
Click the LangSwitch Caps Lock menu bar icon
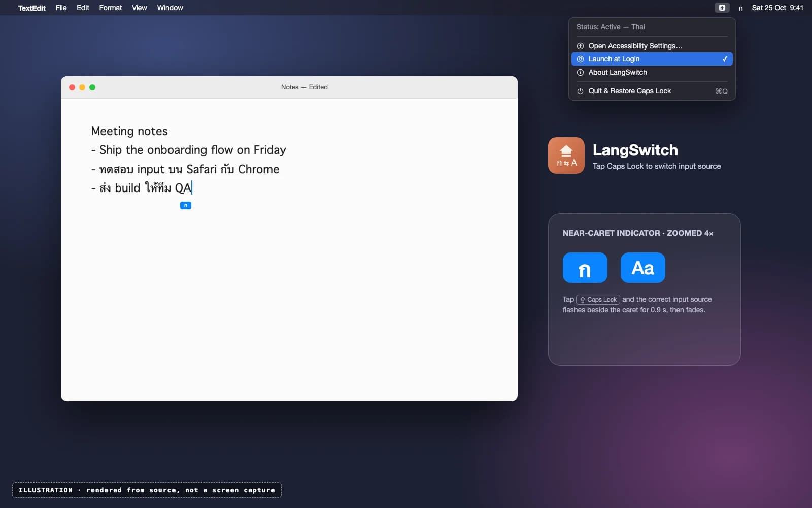pyautogui.click(x=722, y=8)
